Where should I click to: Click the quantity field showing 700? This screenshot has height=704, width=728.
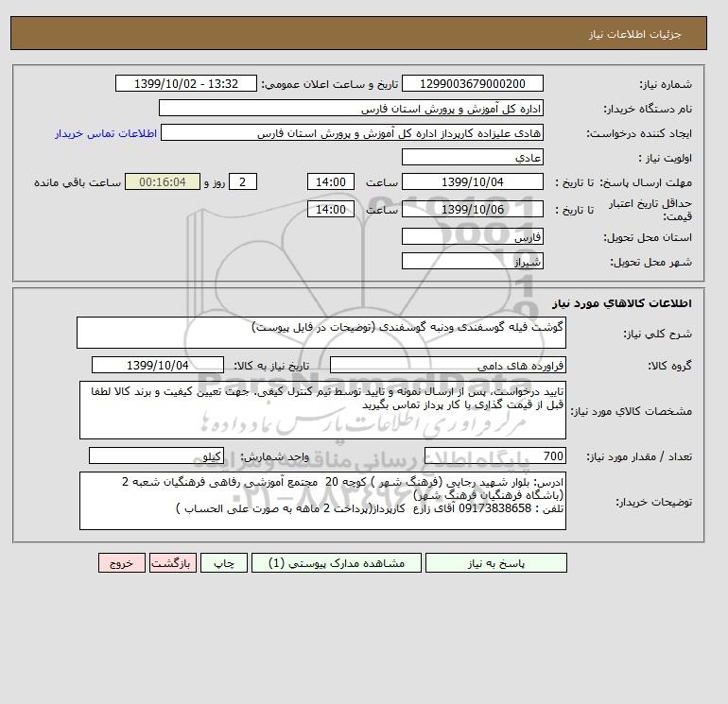[494, 455]
